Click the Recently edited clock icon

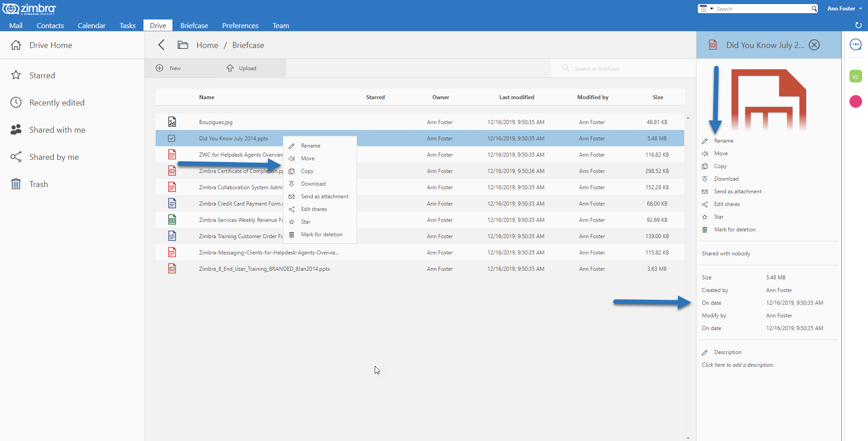click(x=16, y=102)
